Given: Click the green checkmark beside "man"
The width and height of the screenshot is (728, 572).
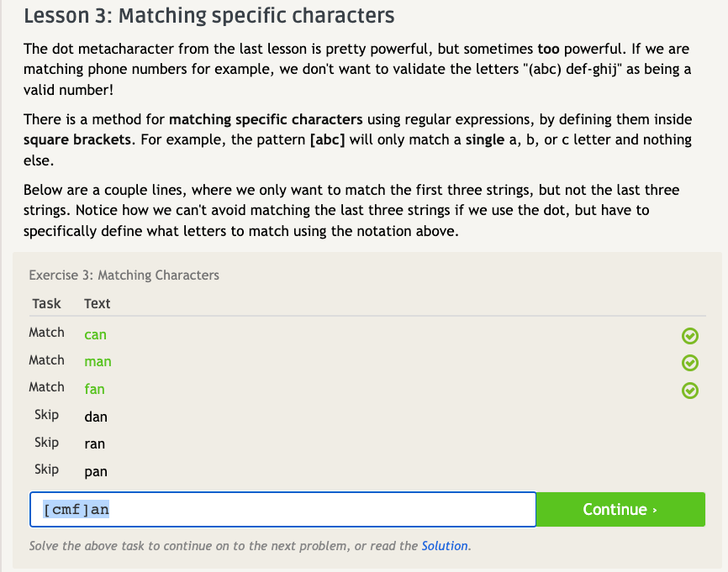Looking at the screenshot, I should (x=690, y=363).
